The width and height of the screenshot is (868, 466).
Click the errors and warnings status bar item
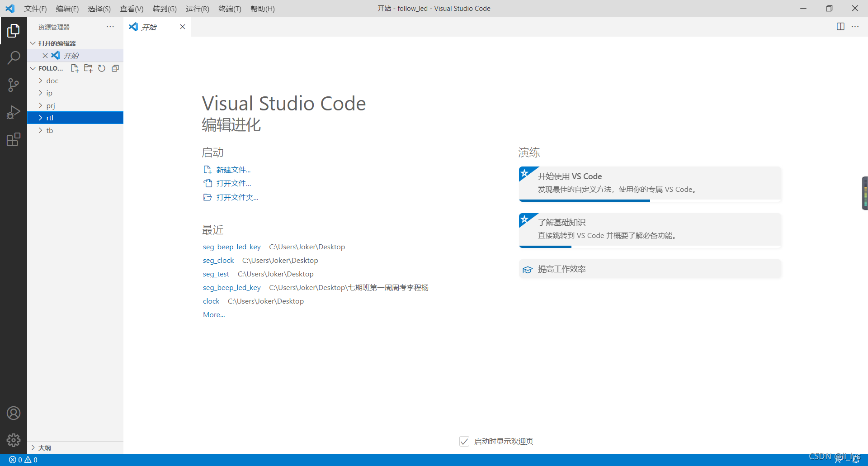pos(23,460)
